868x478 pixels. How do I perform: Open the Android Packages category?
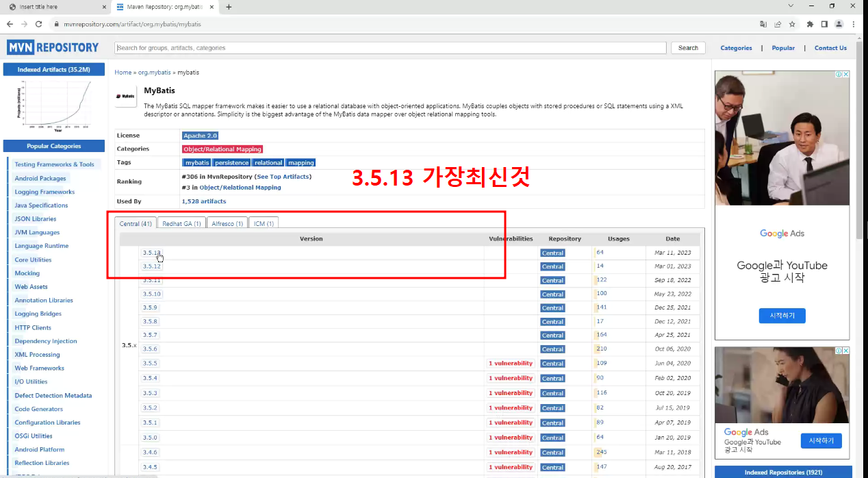click(x=40, y=178)
